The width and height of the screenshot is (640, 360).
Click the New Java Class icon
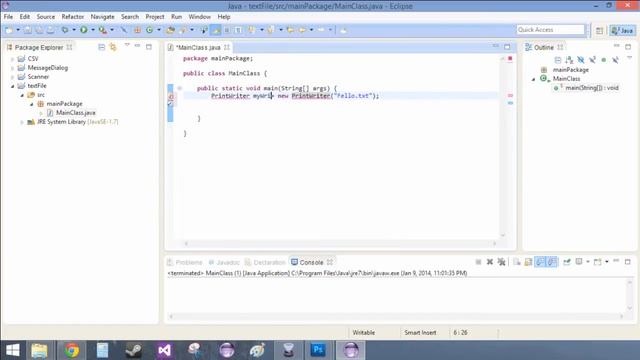tap(149, 30)
